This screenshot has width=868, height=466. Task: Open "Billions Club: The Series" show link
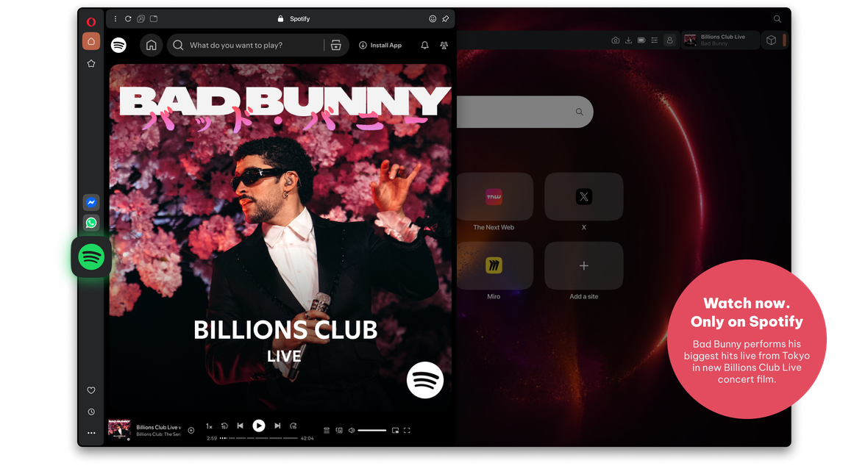[158, 434]
